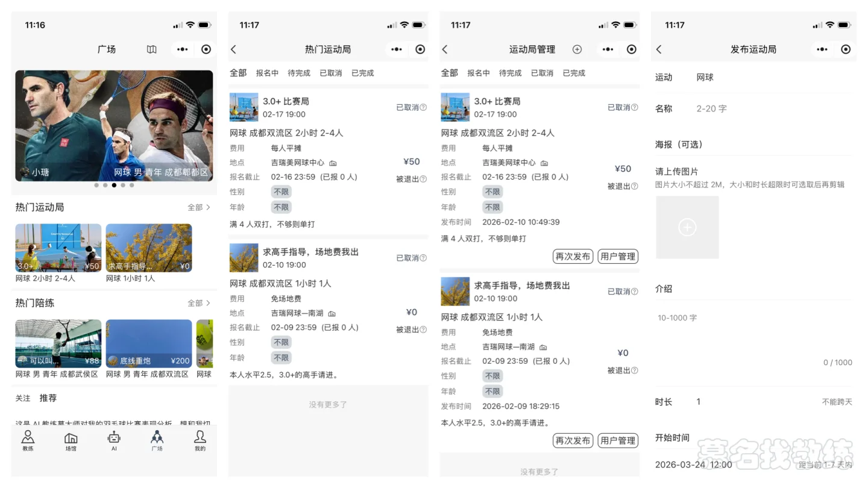Click the plus icon in 运动局管理 header
The width and height of the screenshot is (868, 488).
pyautogui.click(x=577, y=49)
